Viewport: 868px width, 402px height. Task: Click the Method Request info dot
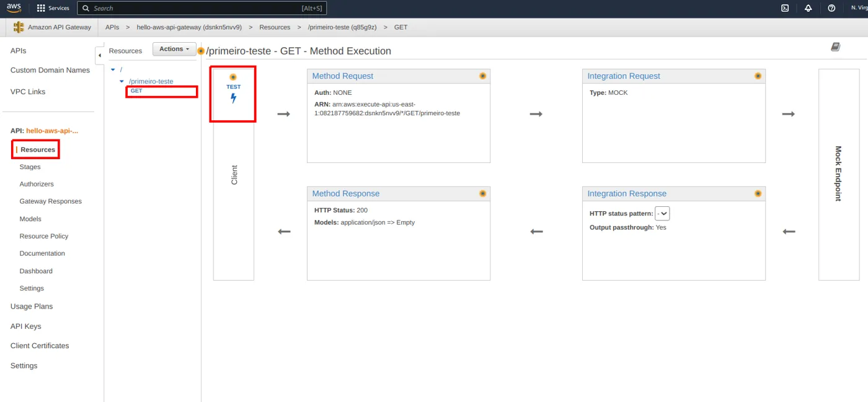coord(482,76)
